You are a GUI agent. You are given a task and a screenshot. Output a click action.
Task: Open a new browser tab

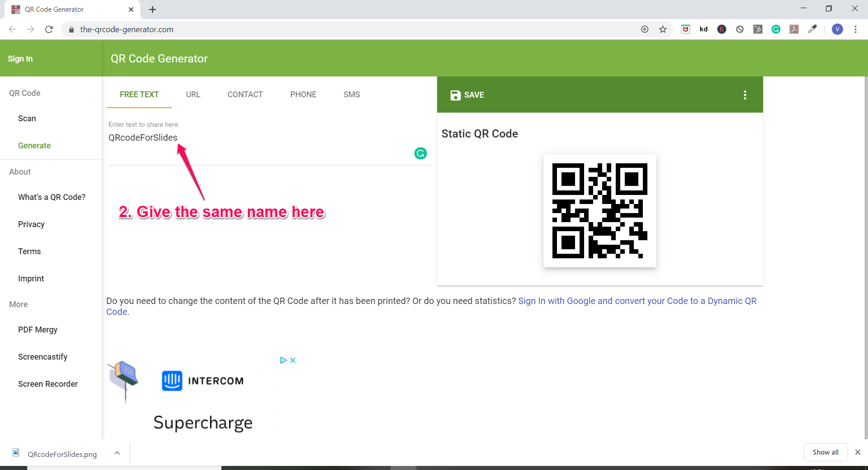pyautogui.click(x=152, y=9)
